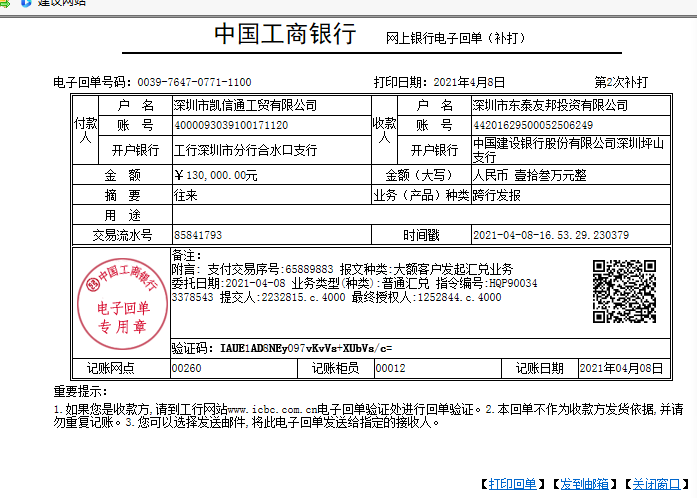Click the 打印回单 link

[513, 484]
